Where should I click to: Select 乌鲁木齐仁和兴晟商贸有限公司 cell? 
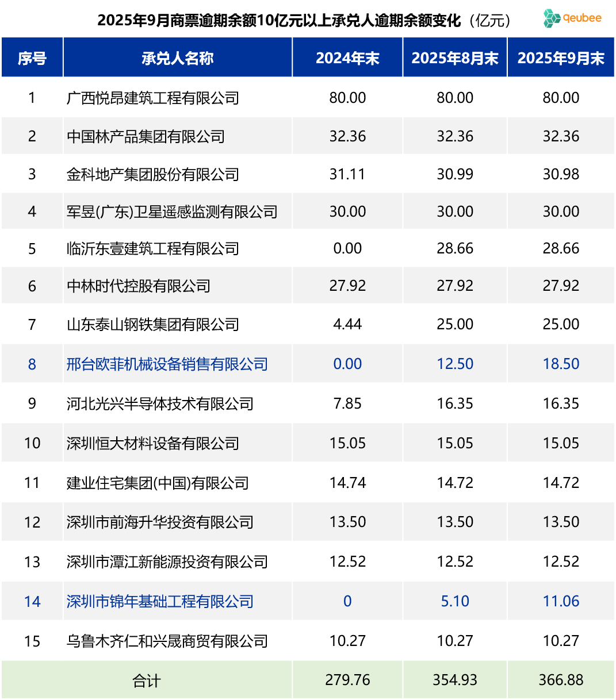point(167,641)
